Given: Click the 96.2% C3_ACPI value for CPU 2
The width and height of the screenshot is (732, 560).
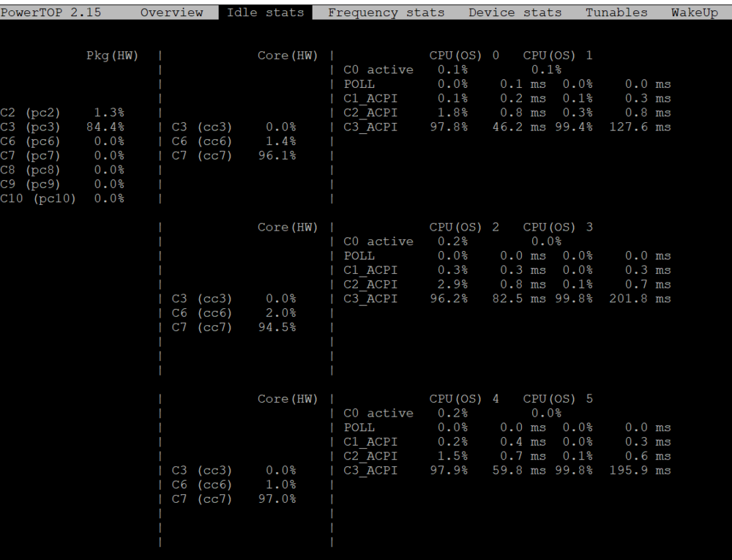Looking at the screenshot, I should [x=449, y=299].
